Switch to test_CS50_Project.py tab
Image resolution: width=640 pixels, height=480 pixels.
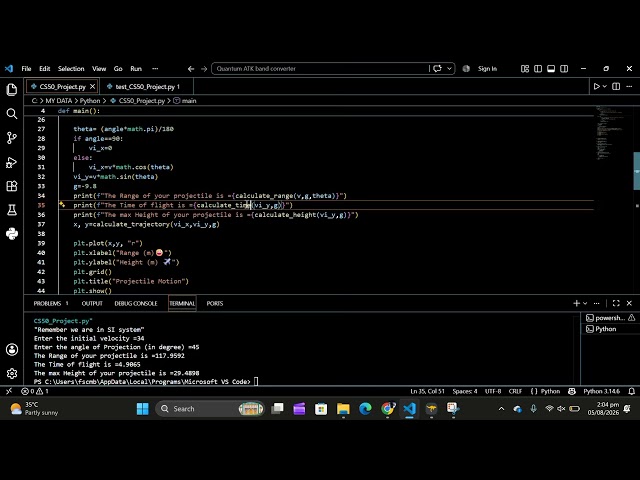[x=147, y=87]
